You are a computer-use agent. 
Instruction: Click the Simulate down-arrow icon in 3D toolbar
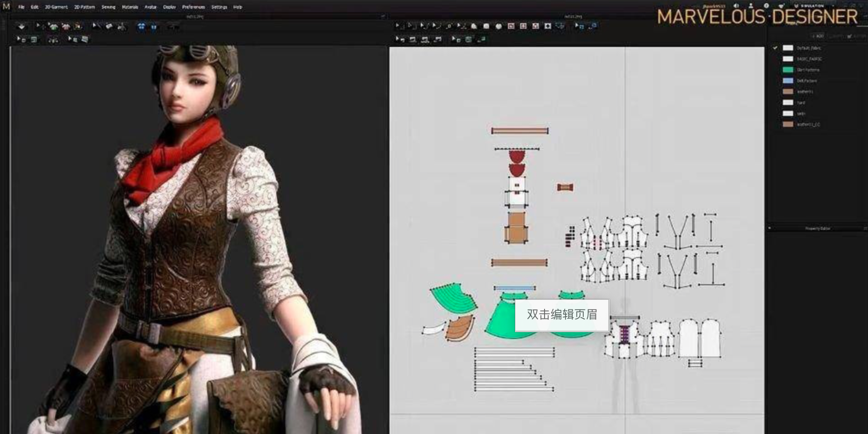pos(21,26)
